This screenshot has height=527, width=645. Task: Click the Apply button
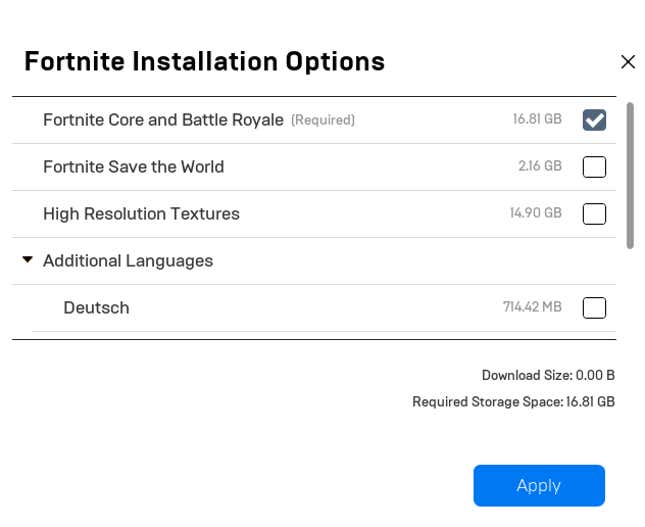tap(539, 485)
